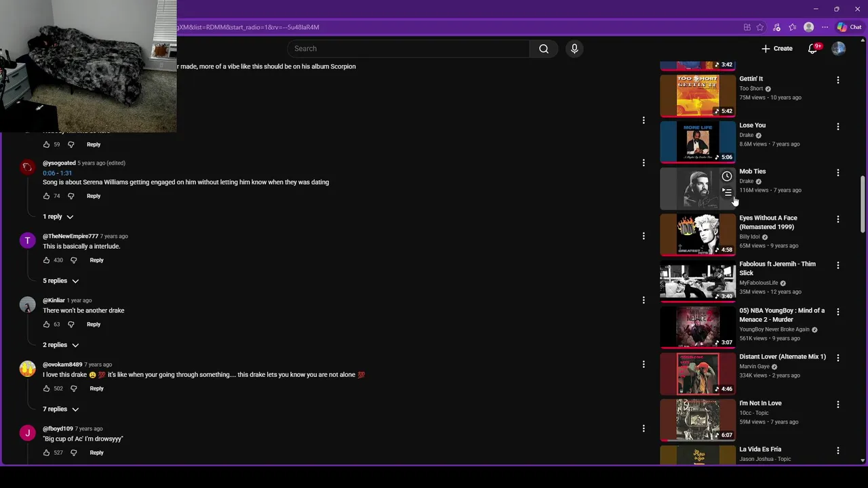The image size is (868, 488).
Task: Click the Create button
Action: pos(776,49)
